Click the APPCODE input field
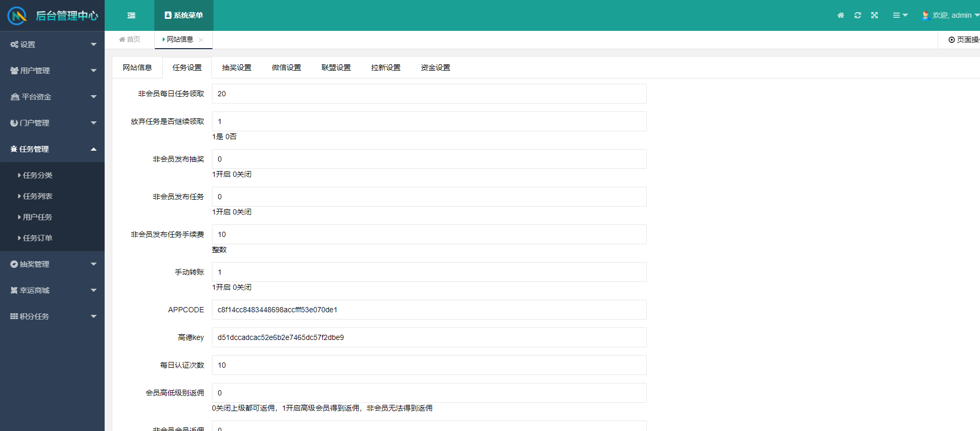The width and height of the screenshot is (980, 431). [429, 310]
